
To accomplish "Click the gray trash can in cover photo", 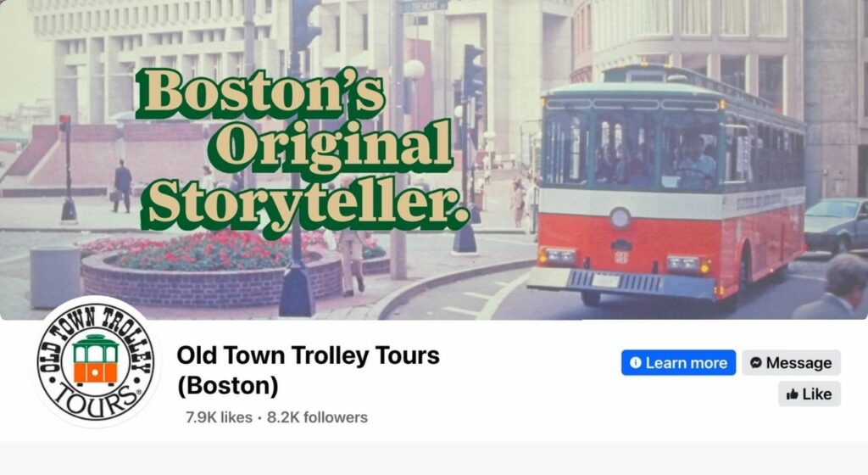I will (x=55, y=277).
